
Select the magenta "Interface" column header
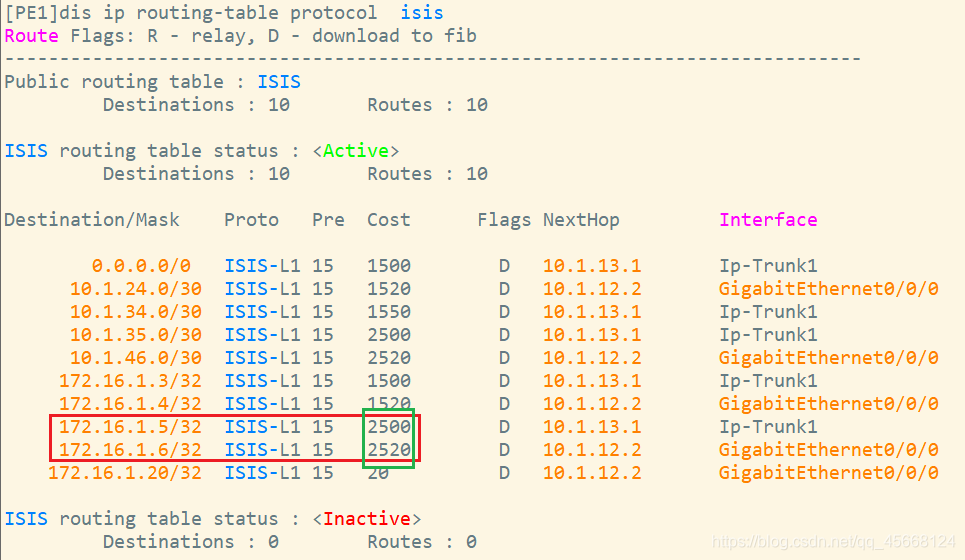[x=768, y=220]
